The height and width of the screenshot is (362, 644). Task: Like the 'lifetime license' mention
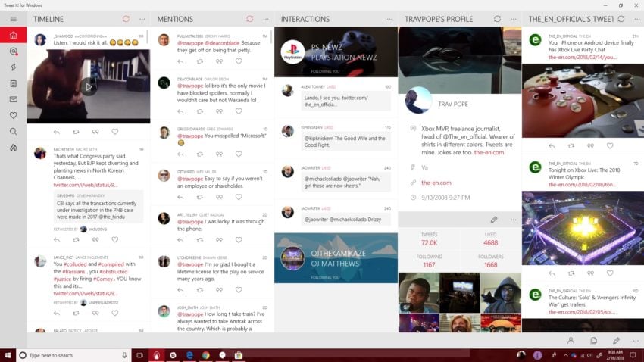239,290
